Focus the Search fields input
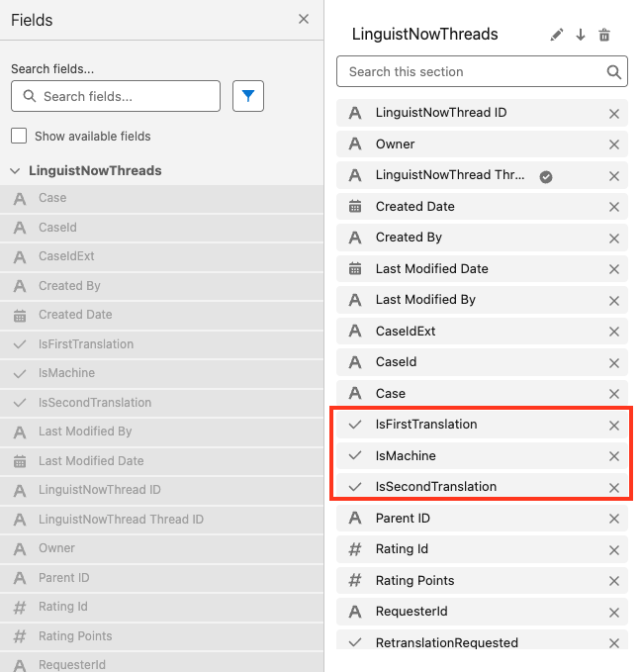640x672 pixels. tap(116, 96)
